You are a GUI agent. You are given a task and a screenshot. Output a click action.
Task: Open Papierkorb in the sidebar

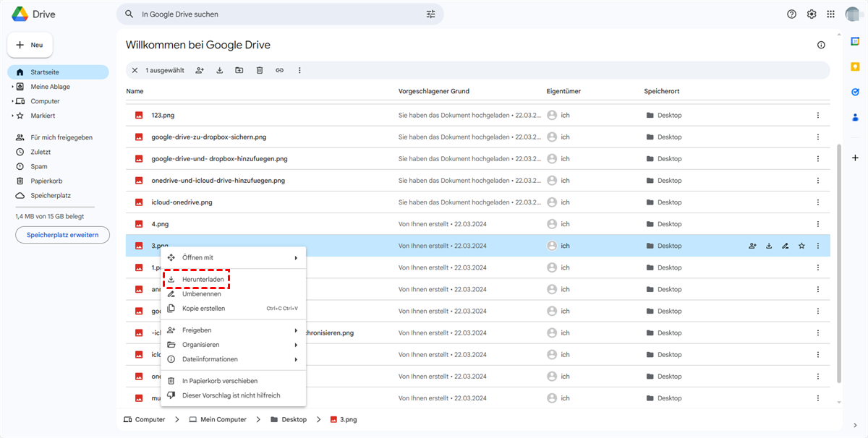click(x=45, y=181)
